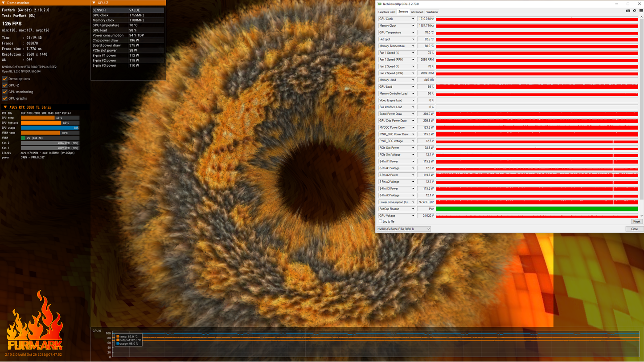Screen dimensions: 644x362
Task: Switch to the Graphics Card tab
Action: point(387,12)
